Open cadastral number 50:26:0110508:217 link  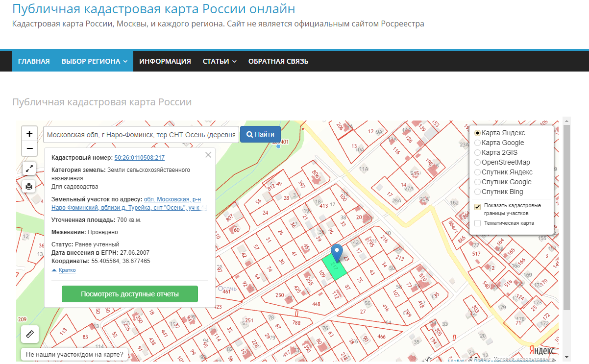click(139, 158)
